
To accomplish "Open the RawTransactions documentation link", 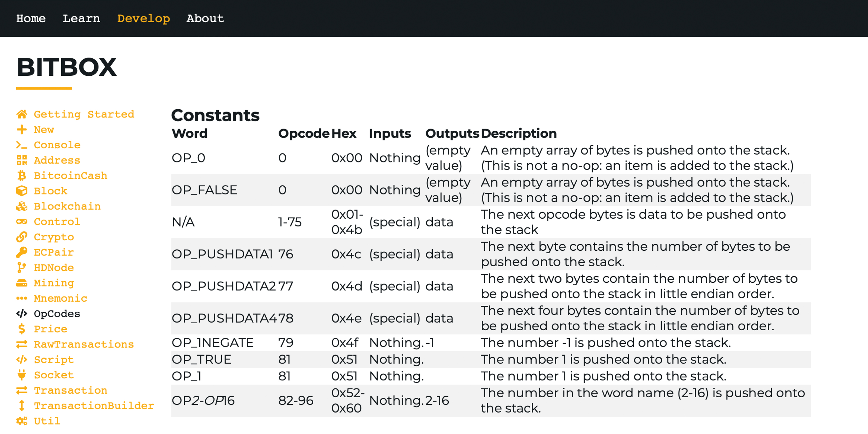I will 84,344.
